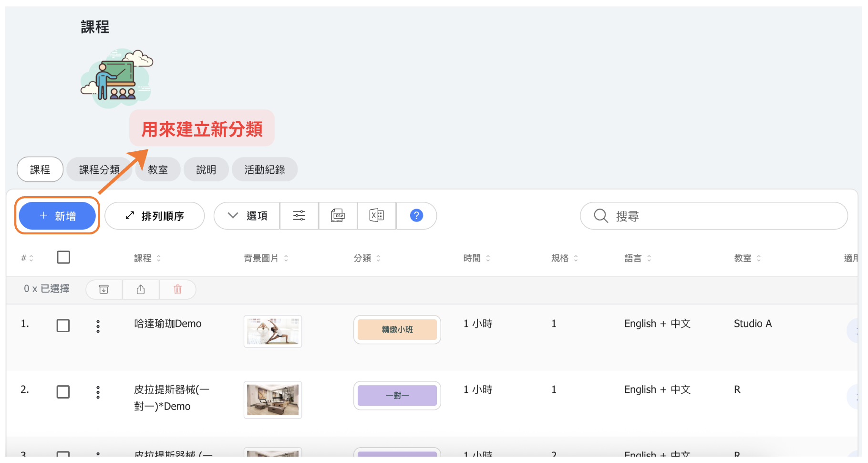Open three-dot menu for 皮拉提斯器械(一對一)*Demo
Viewport: 868px width, 463px height.
pos(98,392)
